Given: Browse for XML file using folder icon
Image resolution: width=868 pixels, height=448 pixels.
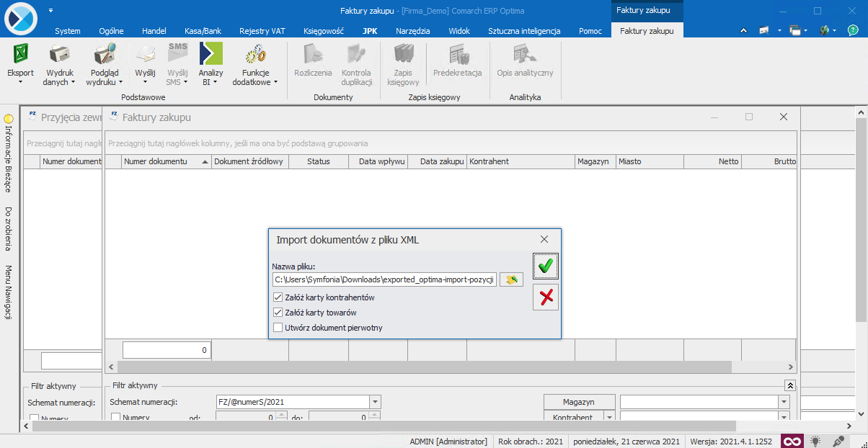Looking at the screenshot, I should pyautogui.click(x=511, y=279).
